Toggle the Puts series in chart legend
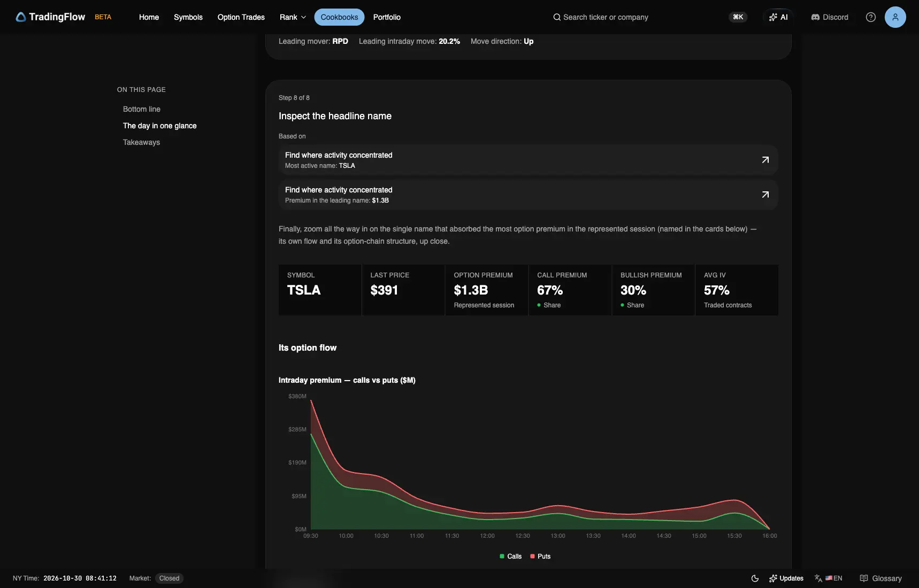This screenshot has width=919, height=588. (540, 556)
